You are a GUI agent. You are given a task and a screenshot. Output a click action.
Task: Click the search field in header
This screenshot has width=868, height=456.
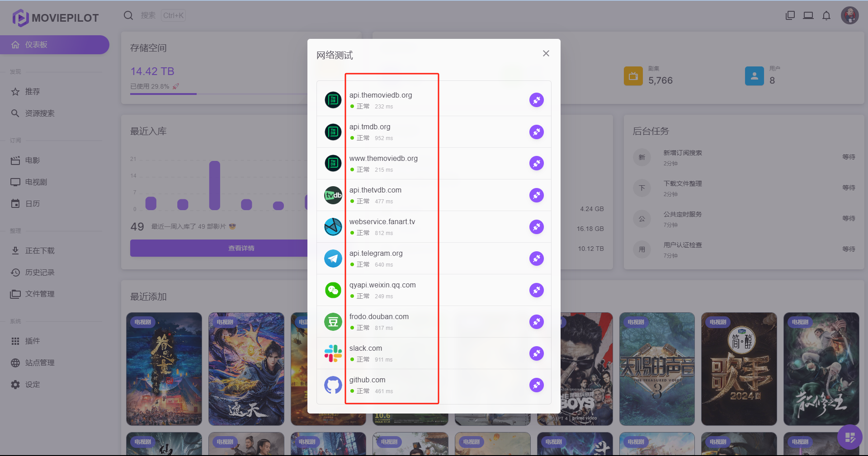pyautogui.click(x=154, y=15)
